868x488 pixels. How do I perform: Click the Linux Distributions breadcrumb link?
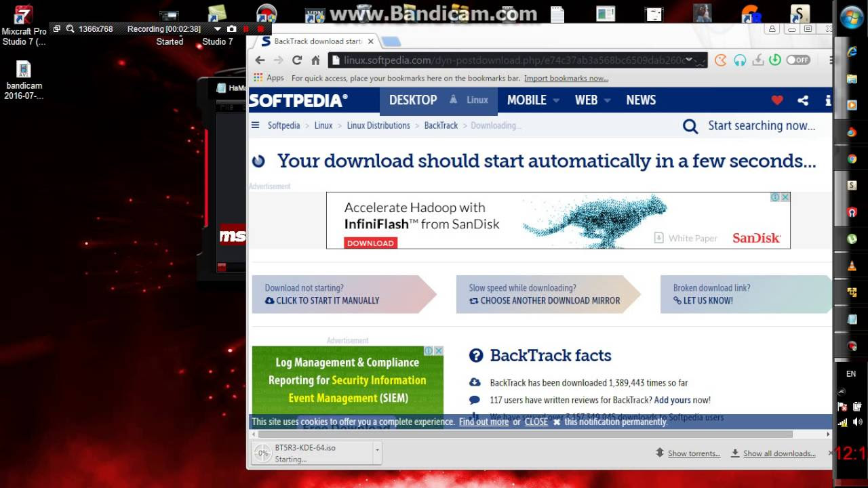click(378, 125)
